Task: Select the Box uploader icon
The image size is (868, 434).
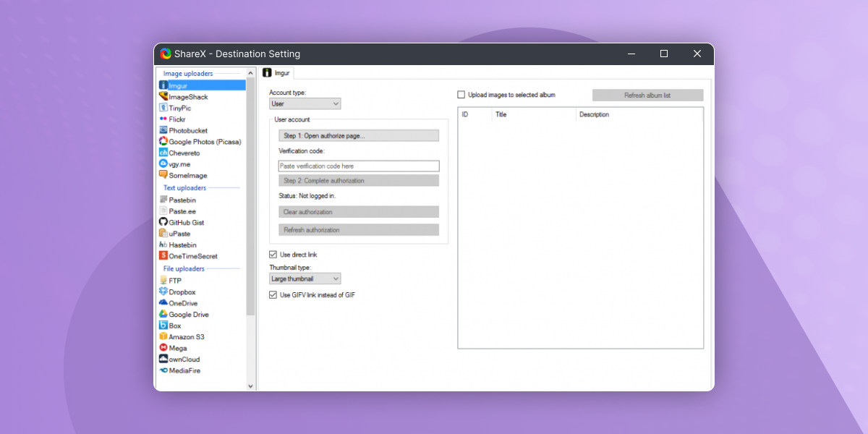Action: click(163, 325)
